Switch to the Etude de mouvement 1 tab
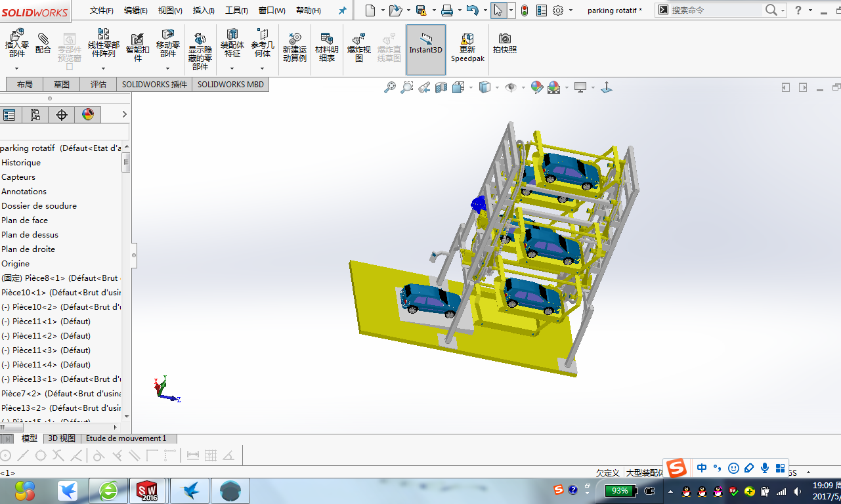841x504 pixels. (x=126, y=438)
